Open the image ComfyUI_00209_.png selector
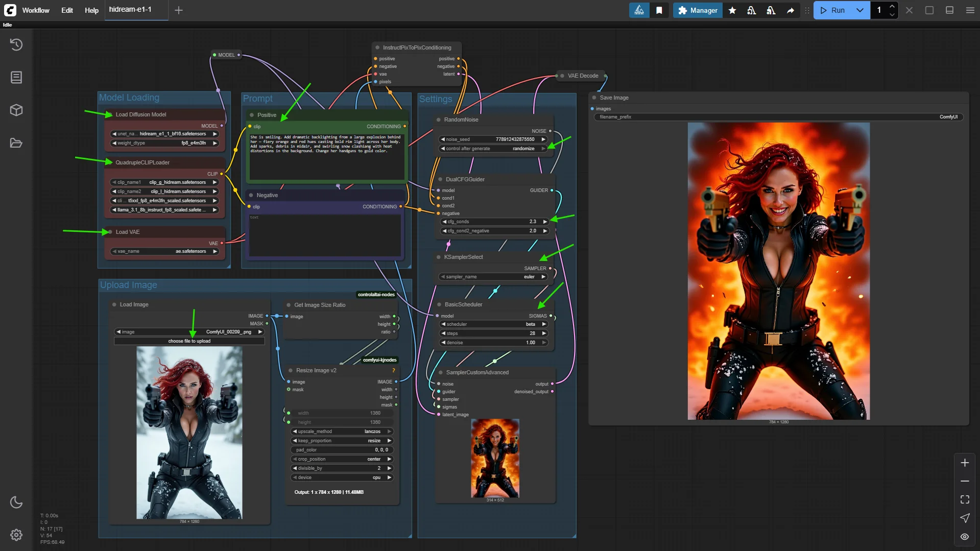 (189, 332)
